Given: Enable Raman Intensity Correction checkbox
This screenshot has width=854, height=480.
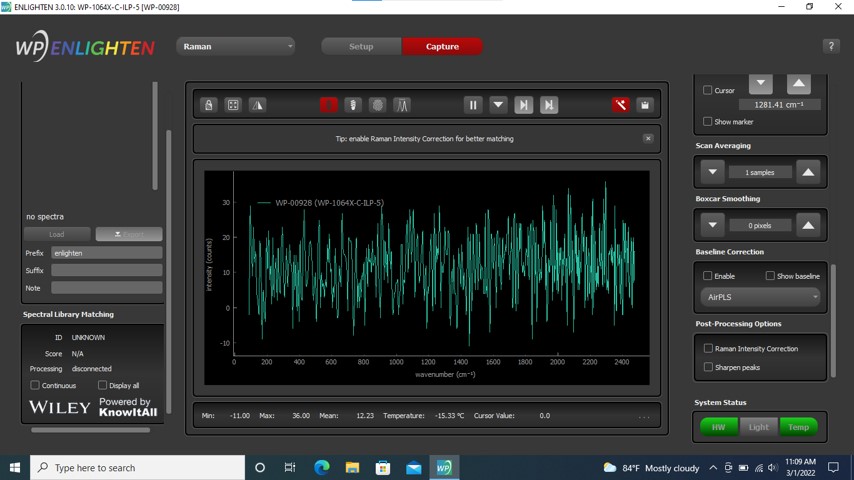Looking at the screenshot, I should click(708, 349).
